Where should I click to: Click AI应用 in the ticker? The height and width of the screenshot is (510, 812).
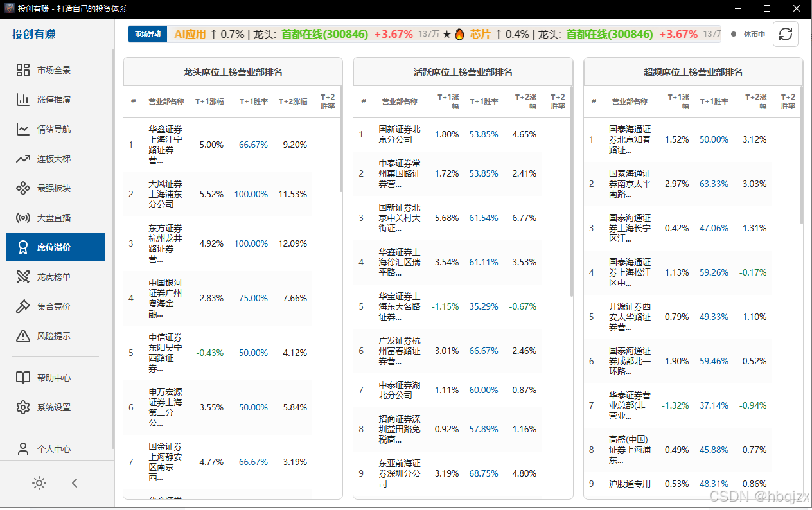(x=190, y=34)
